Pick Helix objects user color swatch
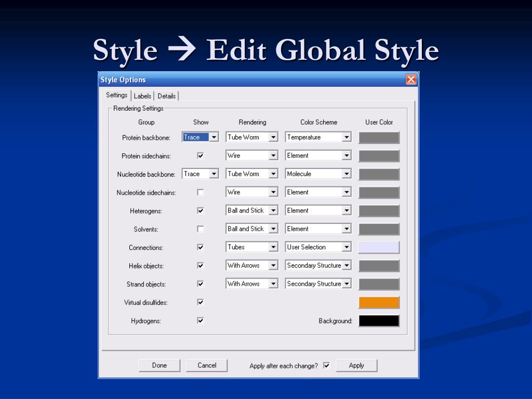Viewport: 532px width, 399px height. click(379, 265)
